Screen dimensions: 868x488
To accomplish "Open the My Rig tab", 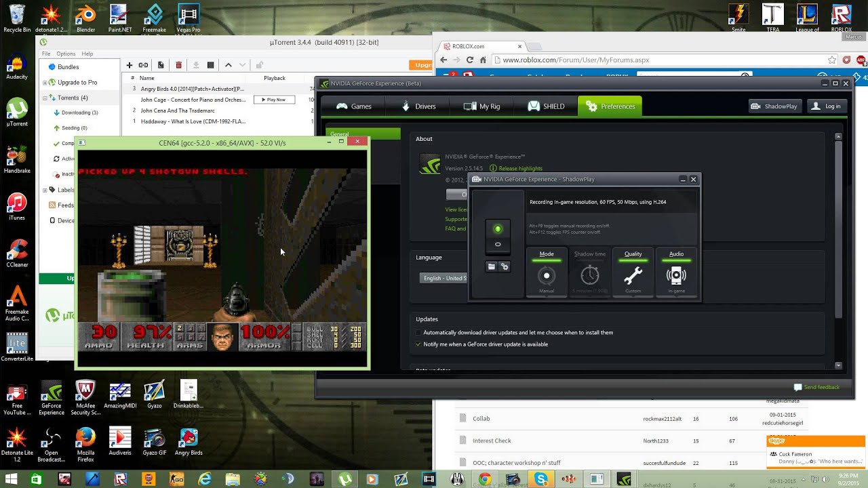I will pyautogui.click(x=481, y=106).
